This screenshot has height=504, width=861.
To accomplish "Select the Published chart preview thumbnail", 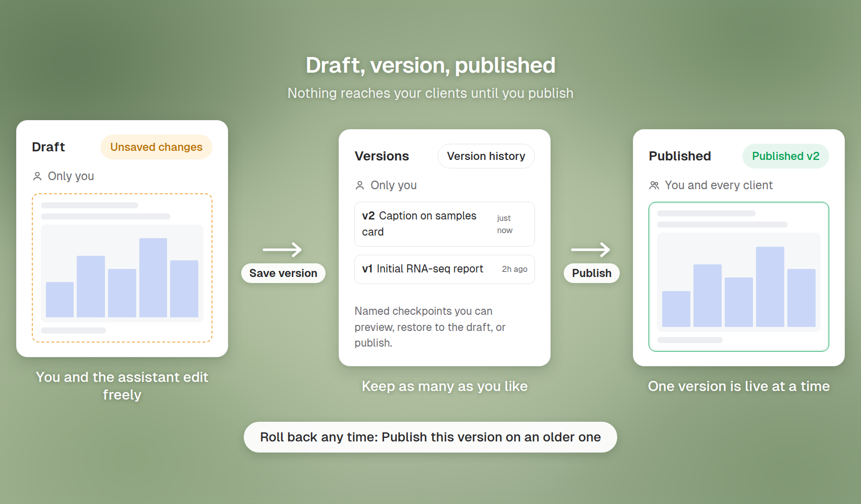I will 739,276.
